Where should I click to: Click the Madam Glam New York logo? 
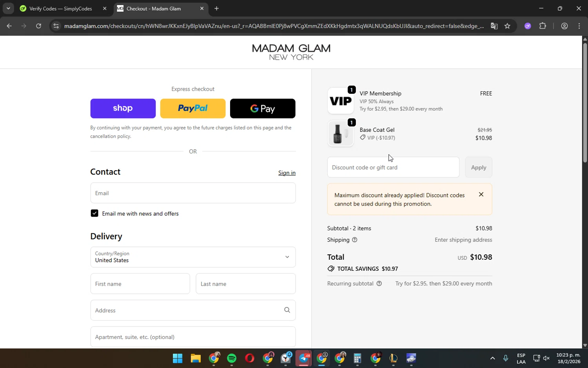(x=291, y=52)
